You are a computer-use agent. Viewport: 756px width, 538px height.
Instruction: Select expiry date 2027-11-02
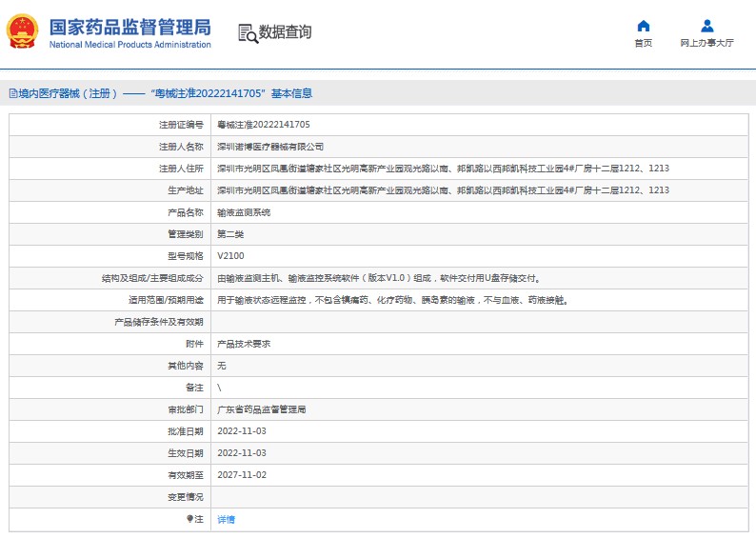(x=242, y=475)
